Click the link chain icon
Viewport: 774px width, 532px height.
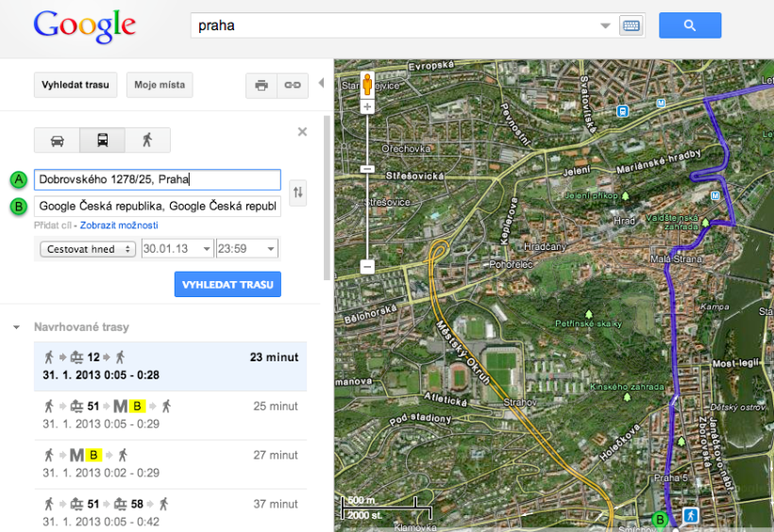tap(293, 86)
